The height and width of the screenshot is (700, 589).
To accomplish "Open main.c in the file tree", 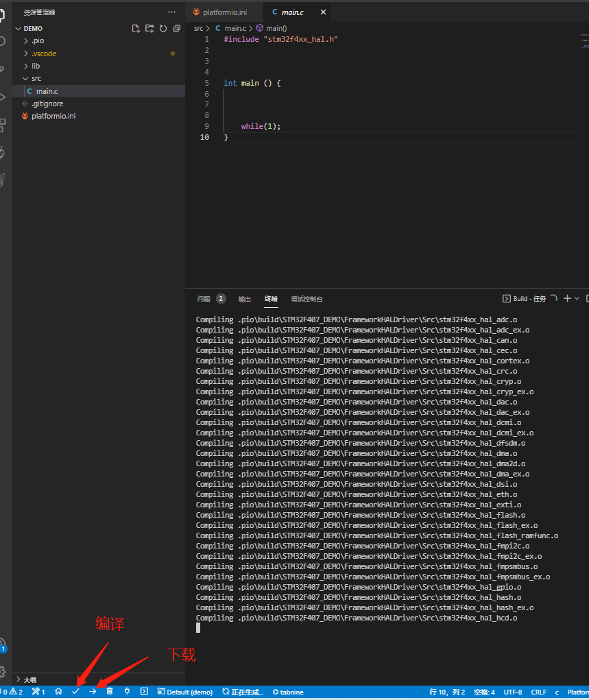I will click(x=99, y=91).
